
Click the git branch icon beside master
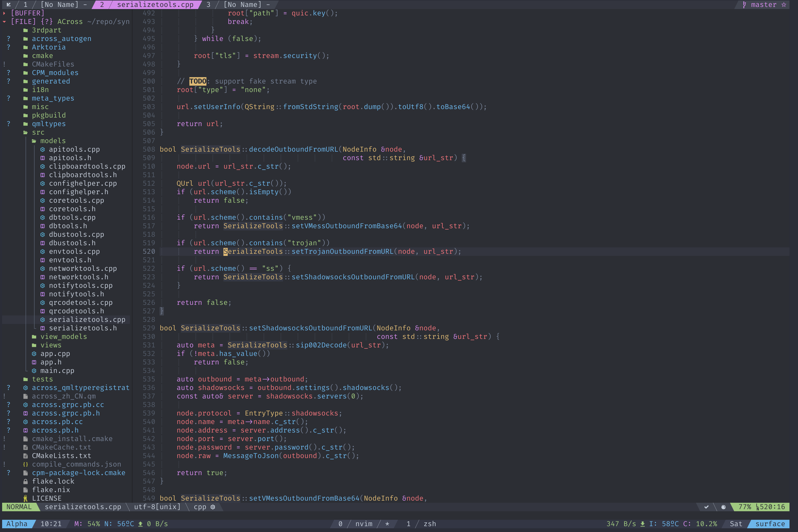pyautogui.click(x=744, y=5)
